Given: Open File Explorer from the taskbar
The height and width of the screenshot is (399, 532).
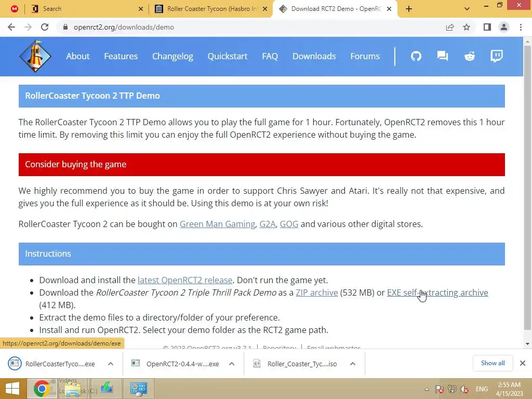Looking at the screenshot, I should [x=72, y=389].
